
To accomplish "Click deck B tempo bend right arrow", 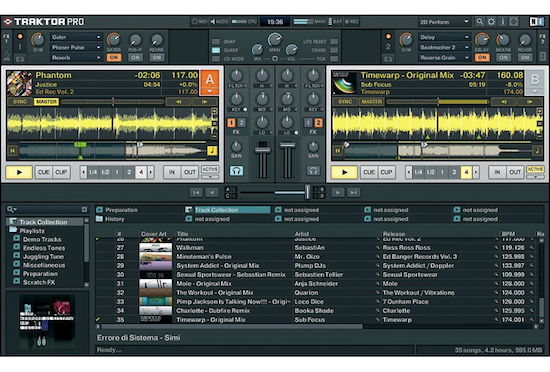I will (530, 102).
